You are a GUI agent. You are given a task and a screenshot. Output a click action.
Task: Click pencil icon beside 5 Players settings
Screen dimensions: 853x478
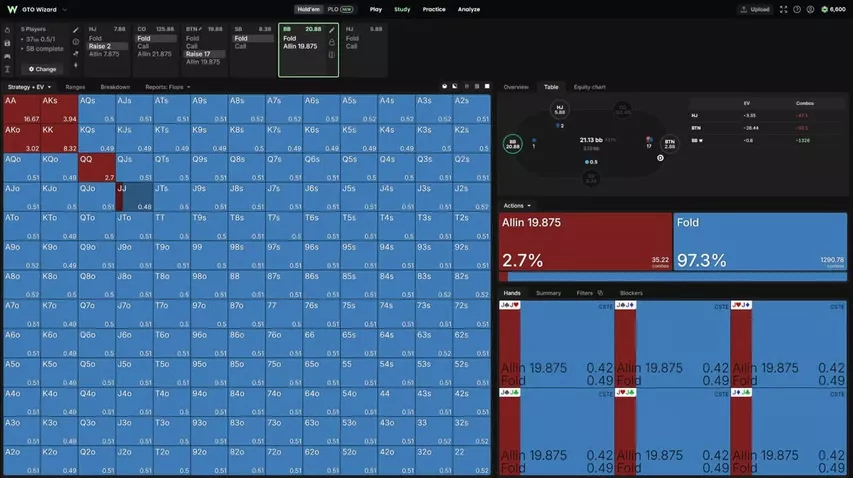pyautogui.click(x=76, y=30)
